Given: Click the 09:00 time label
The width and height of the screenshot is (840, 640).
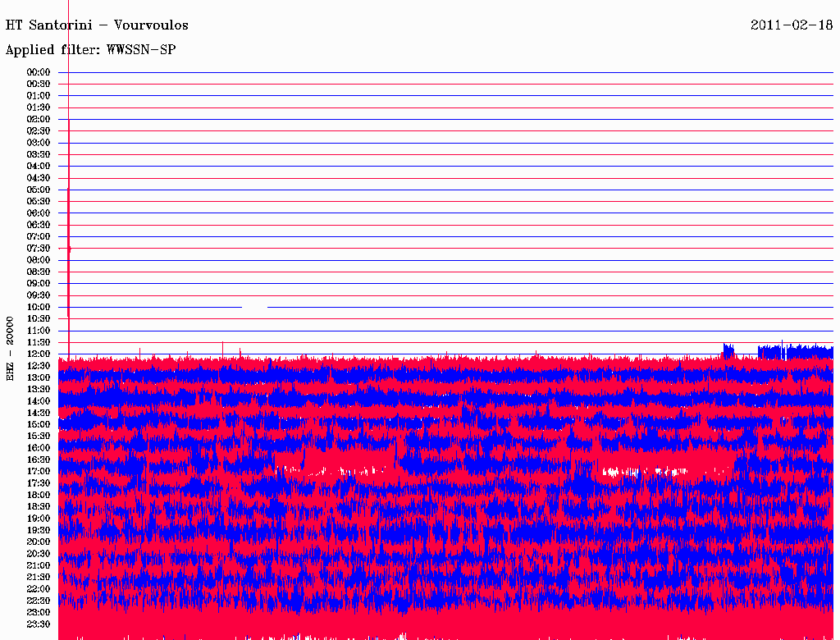Looking at the screenshot, I should (x=39, y=283).
